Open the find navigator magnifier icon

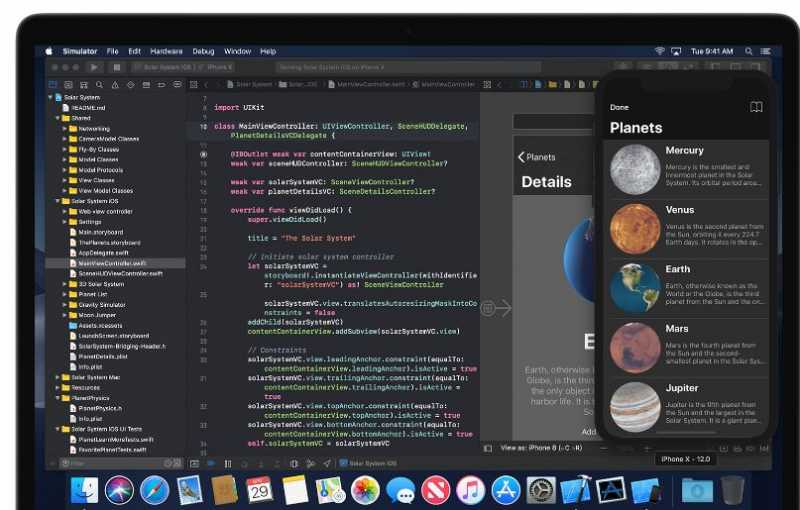tap(99, 85)
